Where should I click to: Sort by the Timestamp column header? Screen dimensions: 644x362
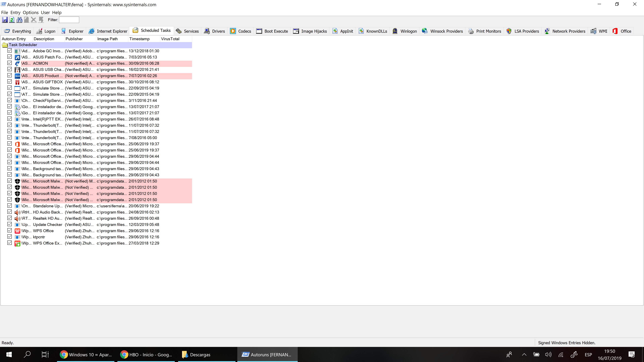click(x=140, y=39)
